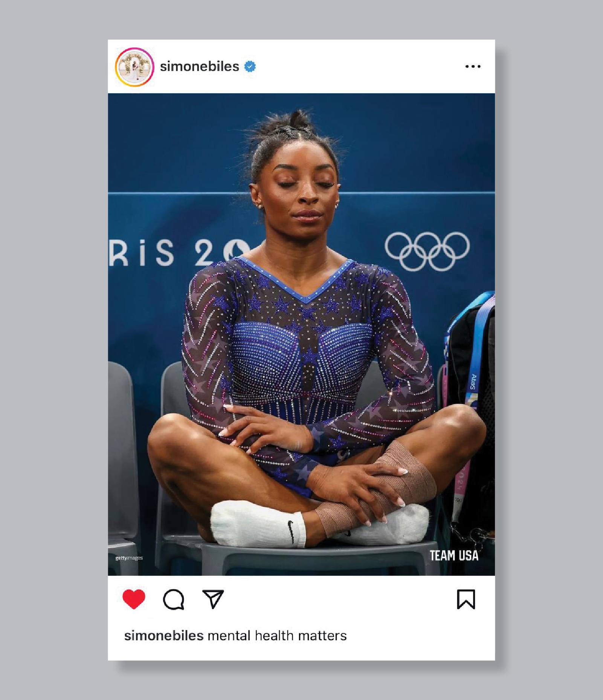
Task: Open the three-dot more options menu
Action: coord(473,67)
